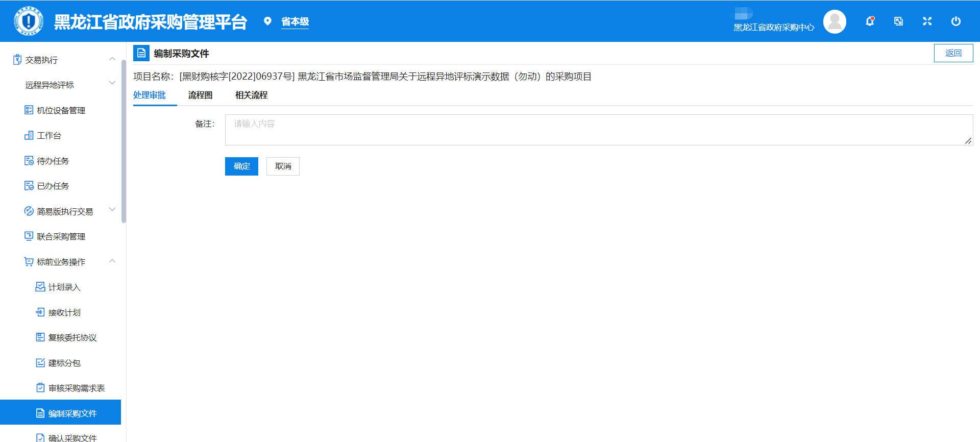
Task: Click the 计划录入 icon
Action: click(40, 286)
